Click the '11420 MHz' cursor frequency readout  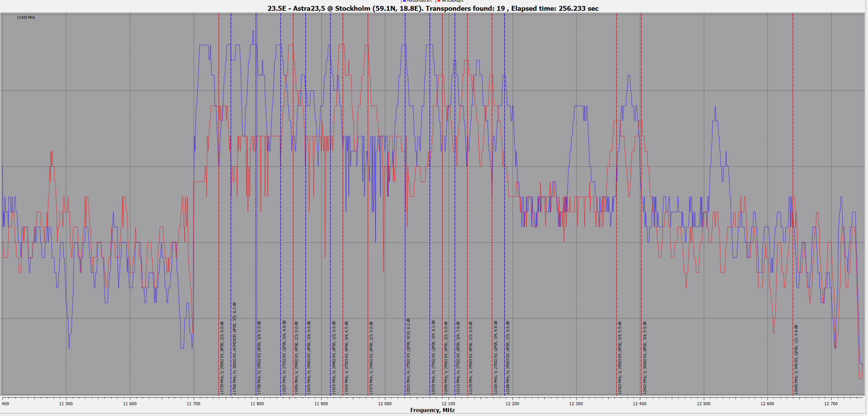point(26,17)
